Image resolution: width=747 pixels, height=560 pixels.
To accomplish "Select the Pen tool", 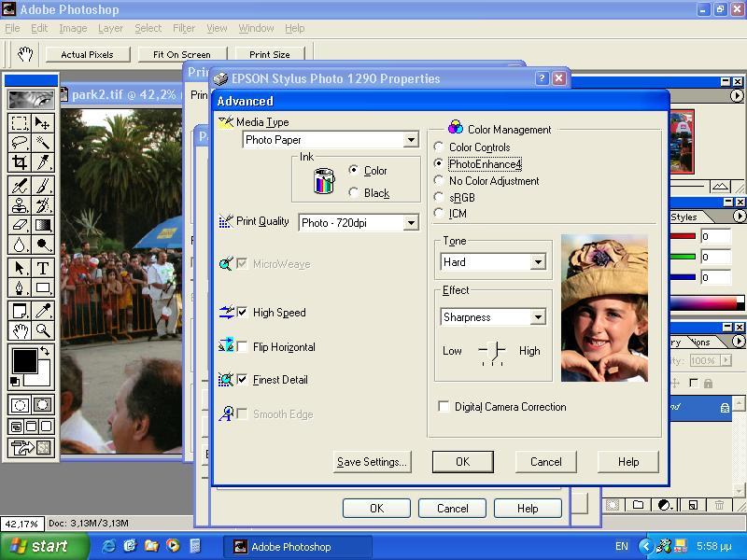I will (x=20, y=287).
